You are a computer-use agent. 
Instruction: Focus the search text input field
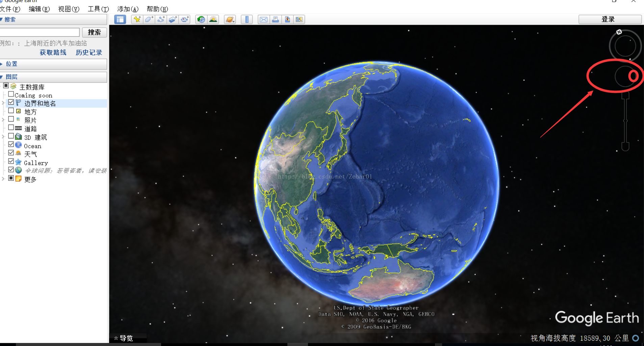point(40,32)
